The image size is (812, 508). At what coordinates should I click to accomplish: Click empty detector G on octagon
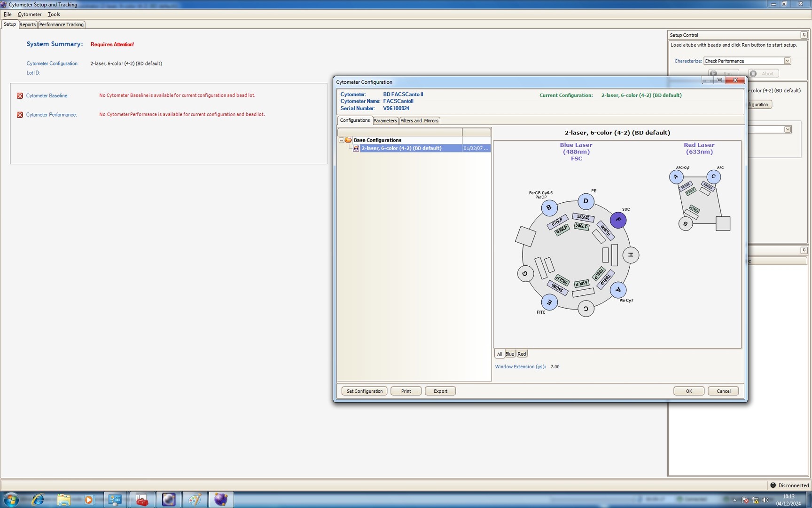(x=525, y=273)
